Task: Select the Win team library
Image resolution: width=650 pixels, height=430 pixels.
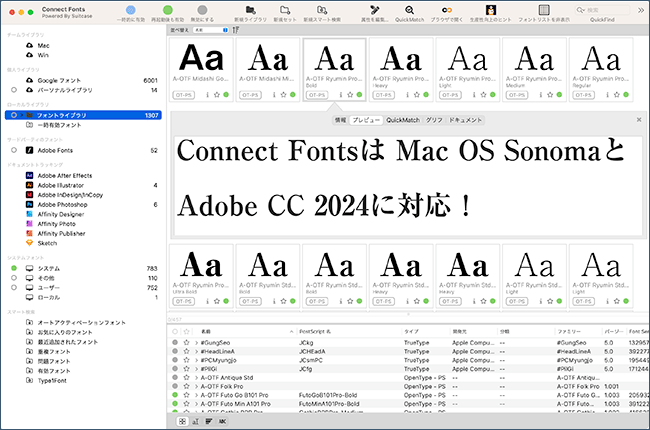Action: [43, 55]
